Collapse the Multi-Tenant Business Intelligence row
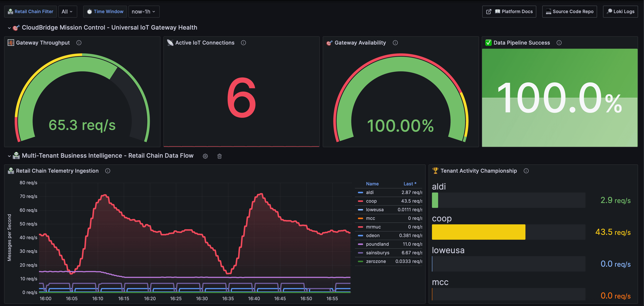This screenshot has width=644, height=306. pyautogui.click(x=9, y=155)
